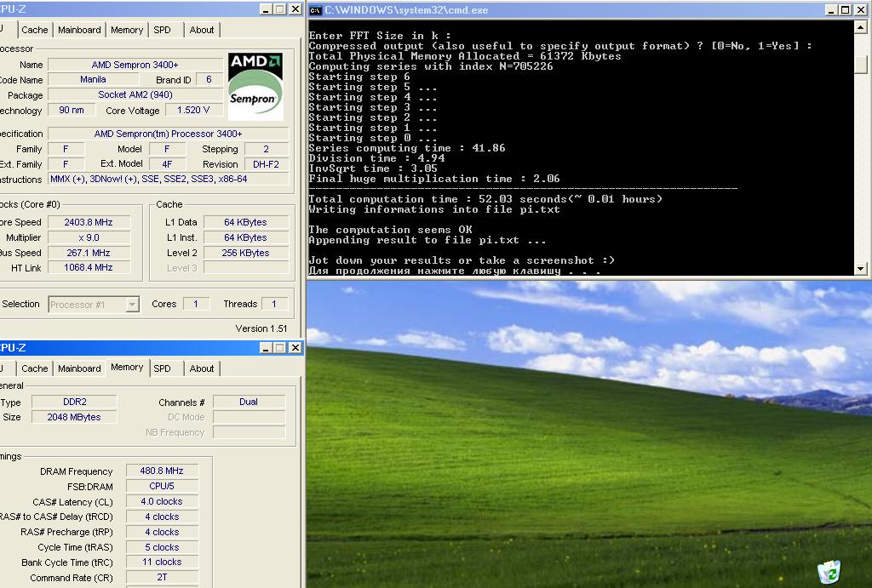Click the empty NB Frequency field

coord(249,432)
